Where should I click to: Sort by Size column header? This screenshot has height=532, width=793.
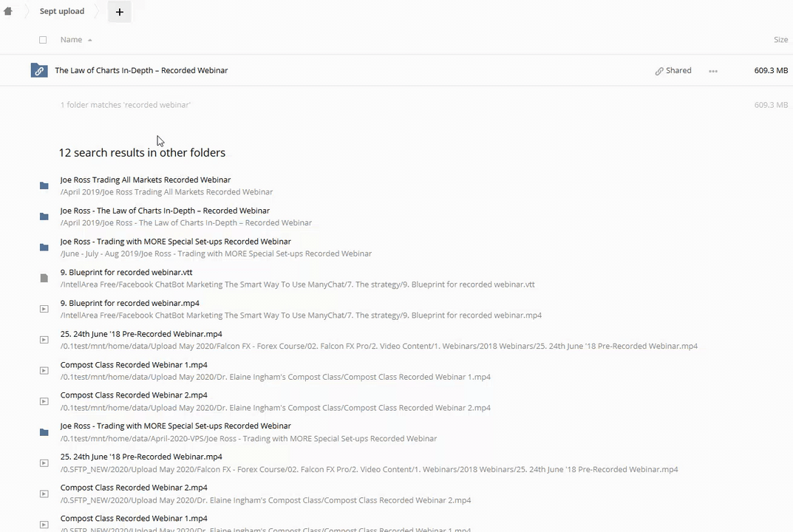(780, 40)
